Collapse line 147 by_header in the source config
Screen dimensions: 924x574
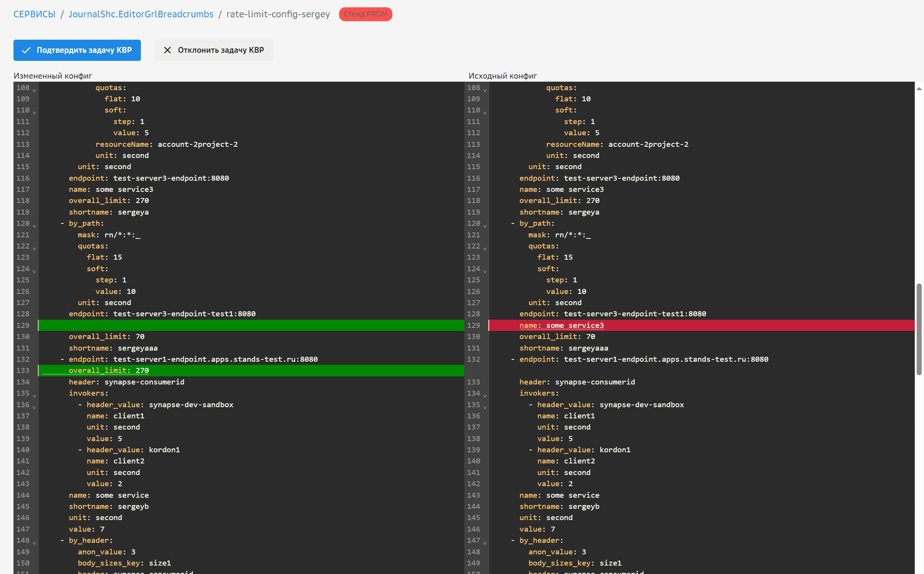[x=485, y=543]
